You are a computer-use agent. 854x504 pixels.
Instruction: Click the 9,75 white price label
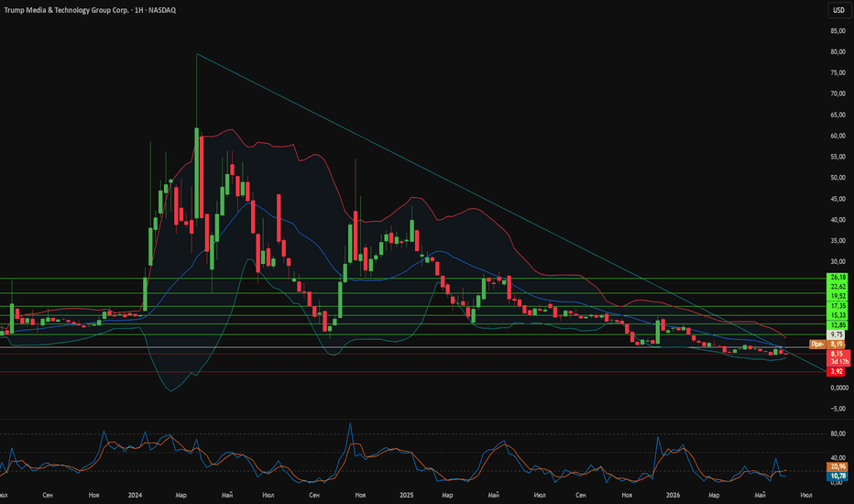836,334
